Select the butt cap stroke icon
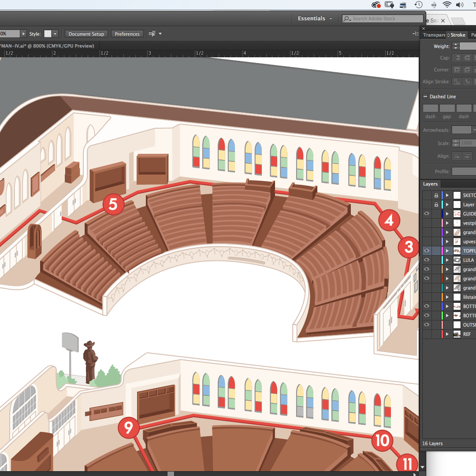Image resolution: width=476 pixels, height=476 pixels. 457,58
